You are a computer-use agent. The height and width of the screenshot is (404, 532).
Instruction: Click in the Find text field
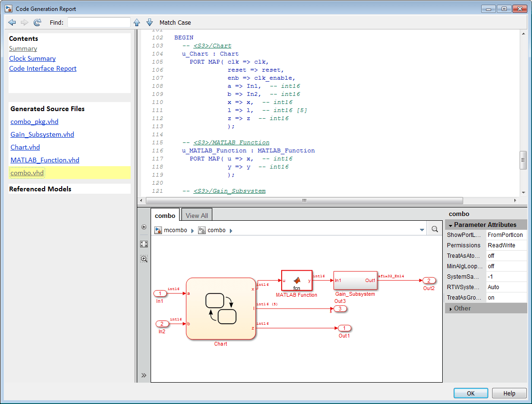tap(99, 22)
